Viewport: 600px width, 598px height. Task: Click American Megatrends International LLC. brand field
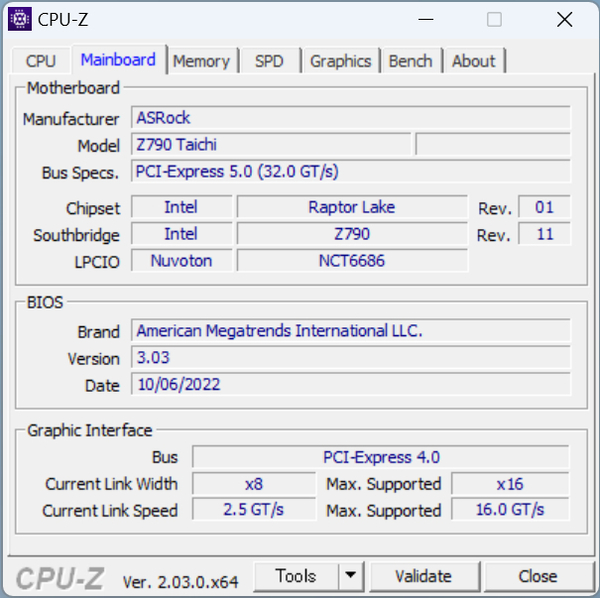(351, 330)
